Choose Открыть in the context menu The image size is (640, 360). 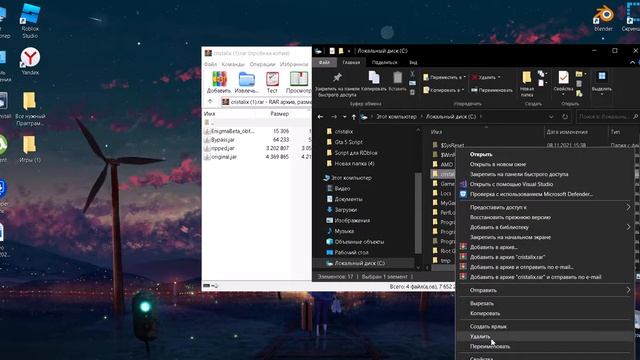tap(544, 154)
